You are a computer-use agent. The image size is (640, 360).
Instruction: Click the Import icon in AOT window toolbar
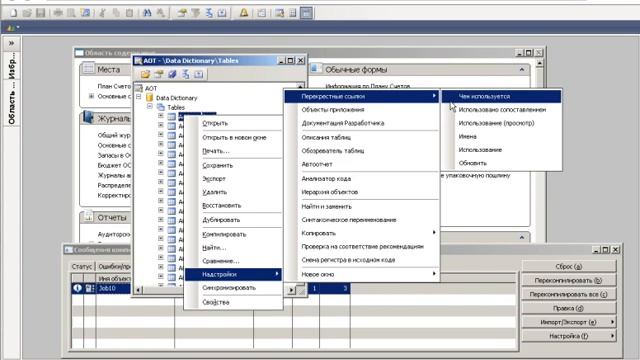coord(199,74)
